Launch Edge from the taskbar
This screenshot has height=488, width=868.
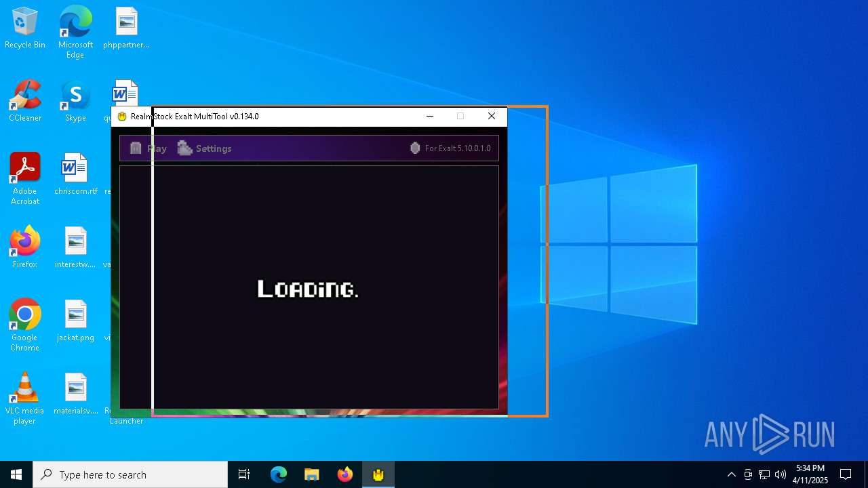tap(279, 474)
